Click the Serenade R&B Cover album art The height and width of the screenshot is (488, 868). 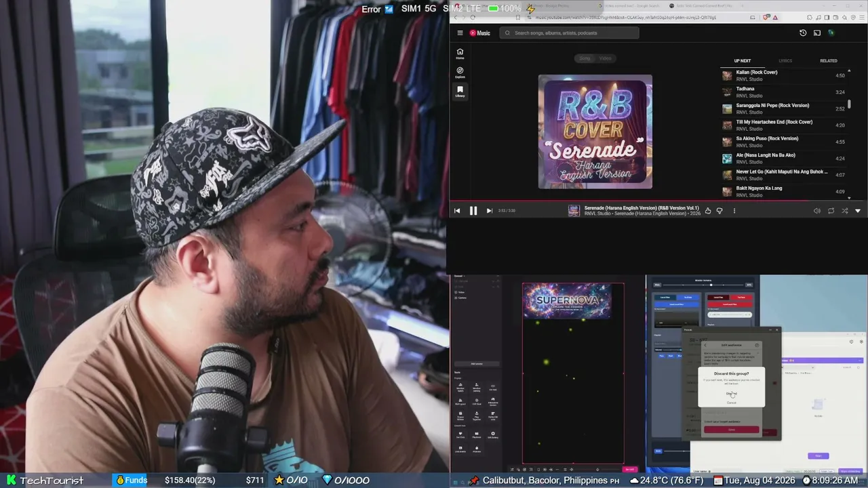coord(595,131)
